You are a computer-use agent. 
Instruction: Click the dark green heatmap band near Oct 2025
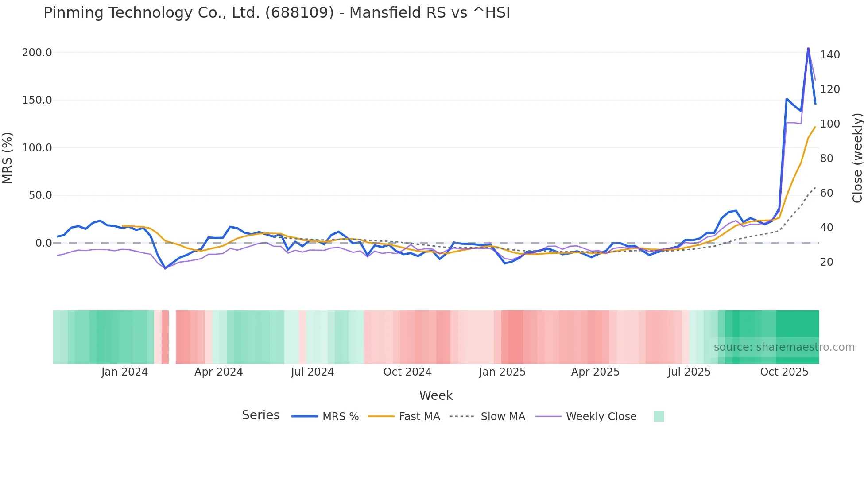coord(797,337)
